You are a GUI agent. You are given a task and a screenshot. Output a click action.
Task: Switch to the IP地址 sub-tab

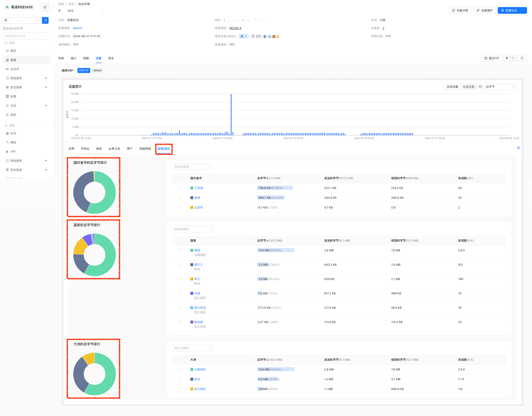coord(85,149)
